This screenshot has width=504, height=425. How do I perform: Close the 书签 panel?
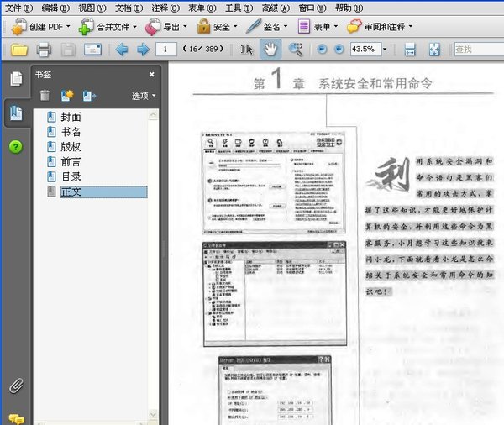pyautogui.click(x=152, y=74)
